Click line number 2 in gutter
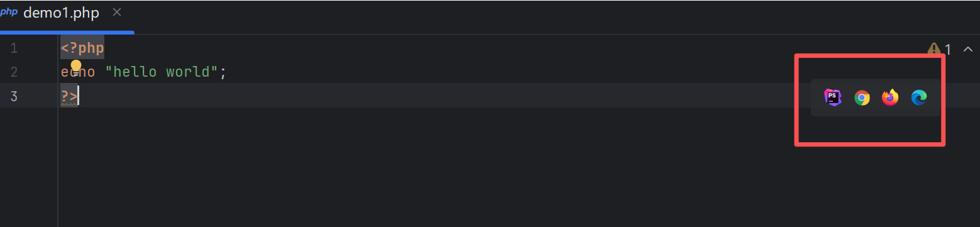Viewport: 980px width, 227px height. [14, 72]
